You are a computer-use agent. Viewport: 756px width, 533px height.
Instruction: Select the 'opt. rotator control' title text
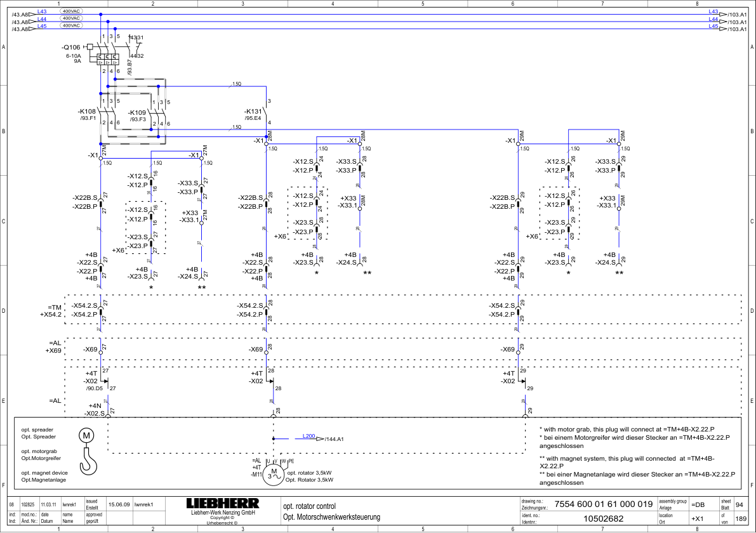[x=310, y=506]
